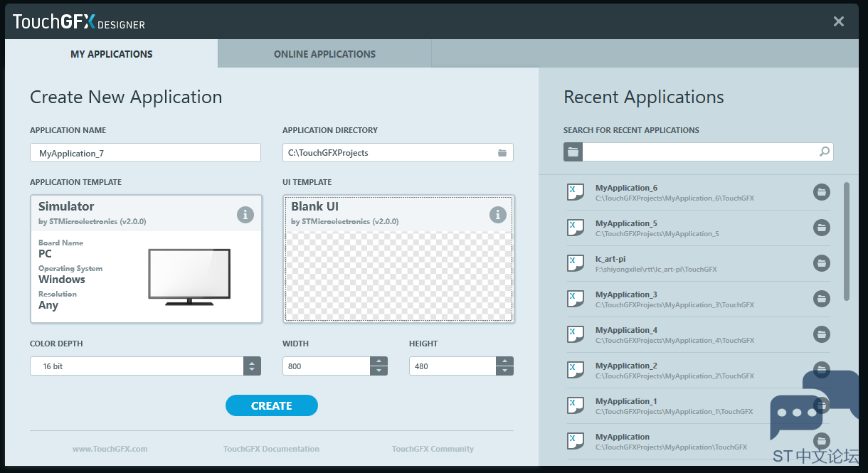Decrease the height value

tap(504, 371)
